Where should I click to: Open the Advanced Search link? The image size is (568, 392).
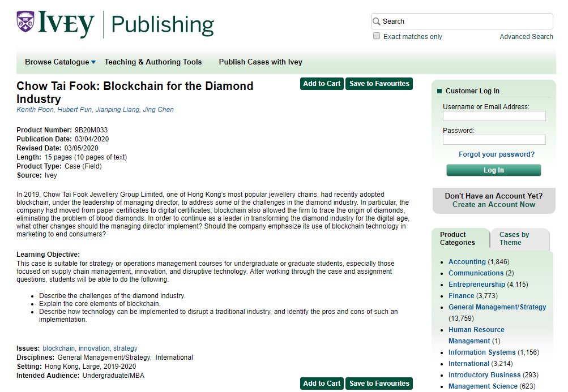click(526, 37)
